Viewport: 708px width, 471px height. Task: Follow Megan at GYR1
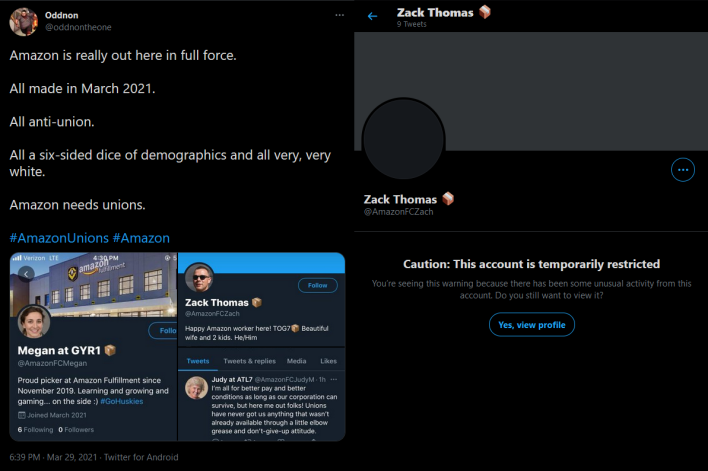click(x=163, y=331)
